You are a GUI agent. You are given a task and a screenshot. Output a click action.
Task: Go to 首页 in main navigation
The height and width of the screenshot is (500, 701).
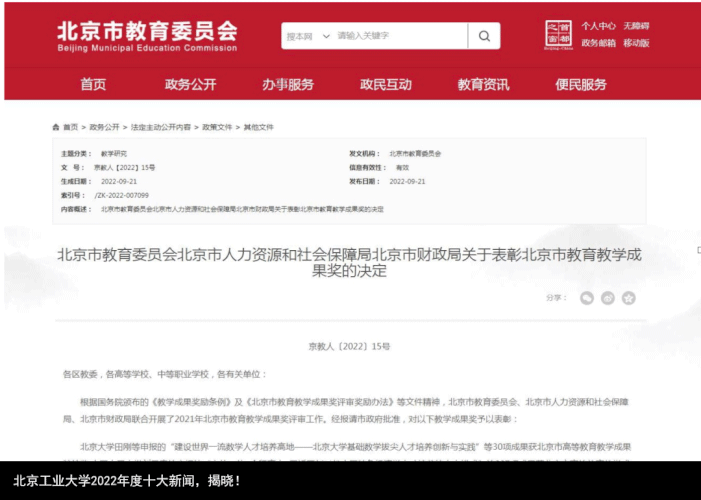point(93,84)
